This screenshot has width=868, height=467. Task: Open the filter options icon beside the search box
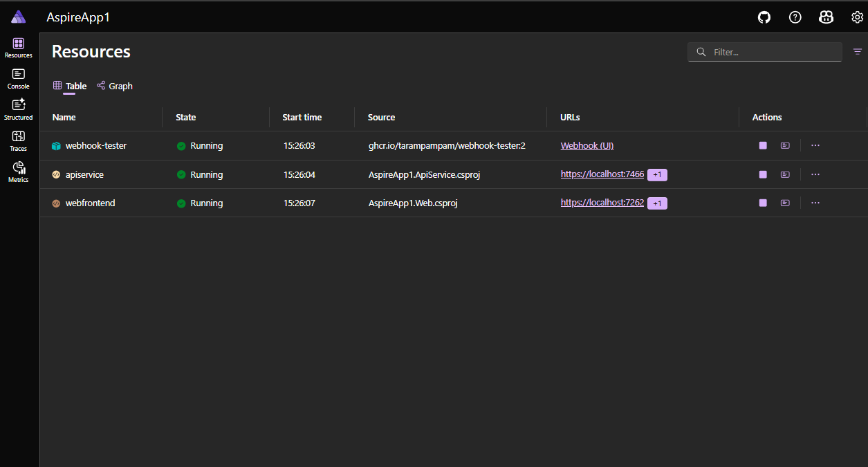[x=858, y=51]
